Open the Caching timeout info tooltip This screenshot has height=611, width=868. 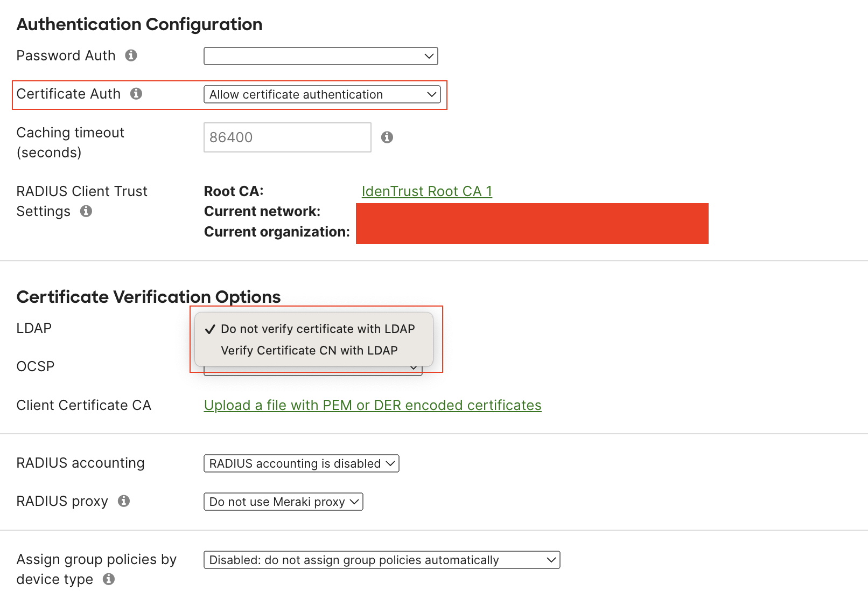[x=387, y=137]
